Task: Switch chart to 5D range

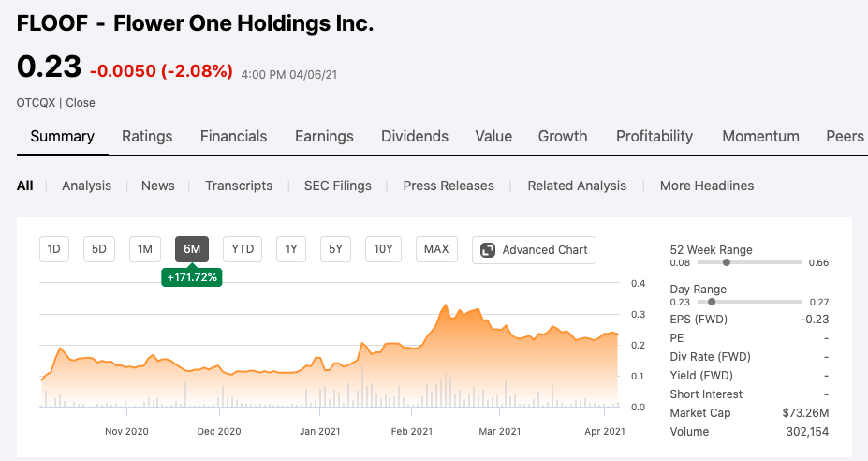Action: (99, 249)
